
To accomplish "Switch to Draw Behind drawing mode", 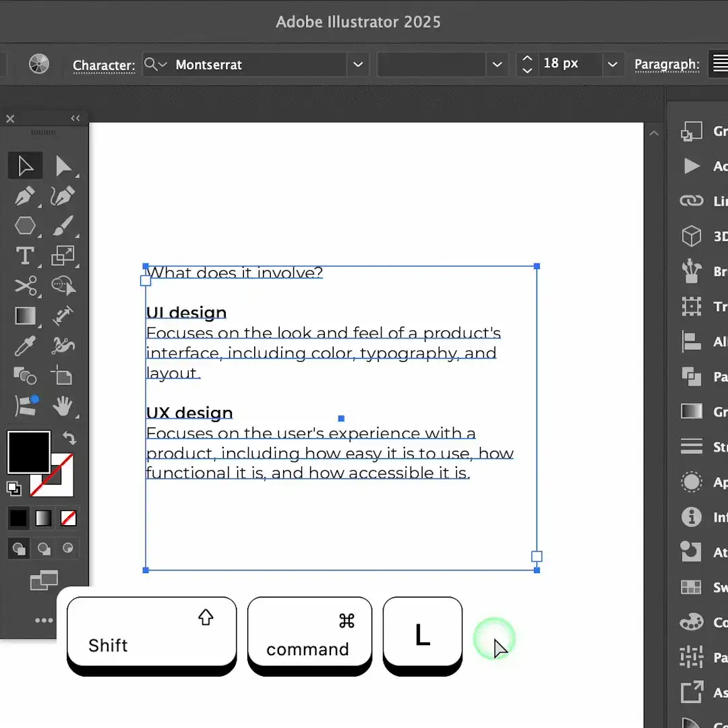I will pos(42,548).
